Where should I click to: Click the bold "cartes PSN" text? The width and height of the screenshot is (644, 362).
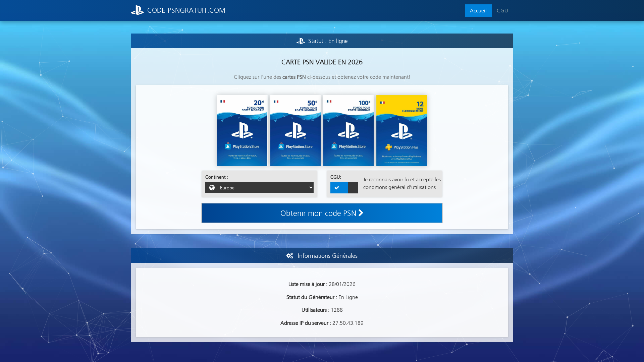[x=294, y=77]
